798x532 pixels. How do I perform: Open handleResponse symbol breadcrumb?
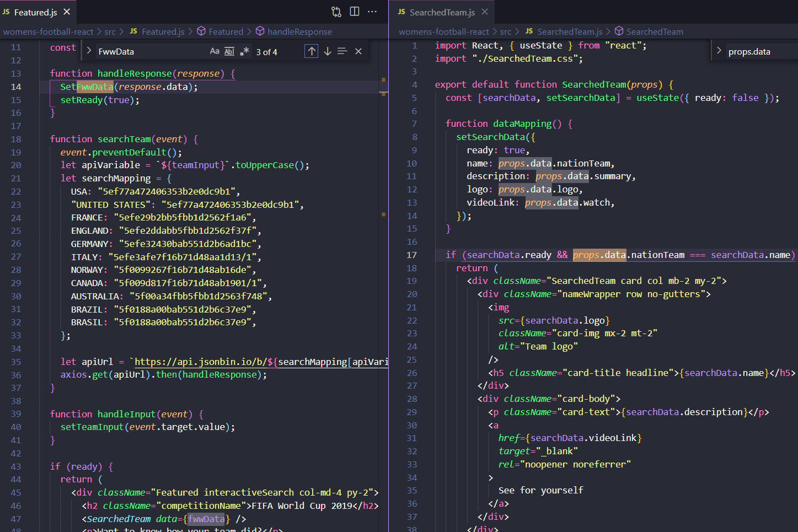[x=294, y=31]
